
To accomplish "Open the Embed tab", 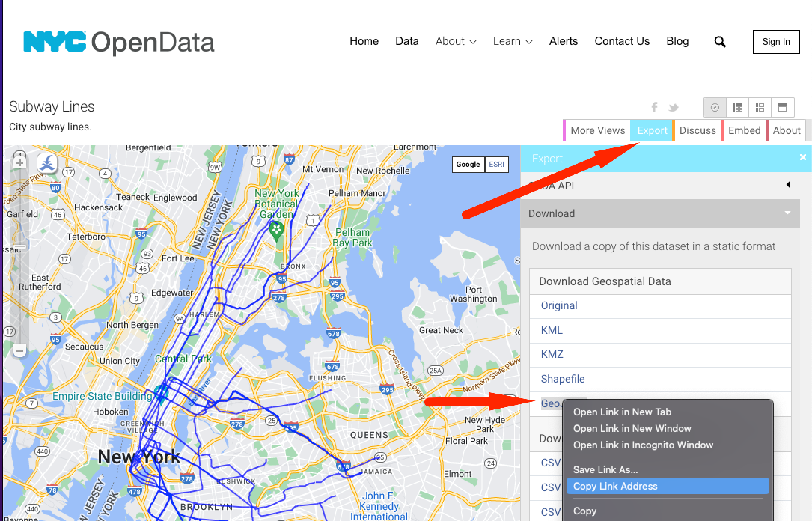I will pyautogui.click(x=744, y=130).
